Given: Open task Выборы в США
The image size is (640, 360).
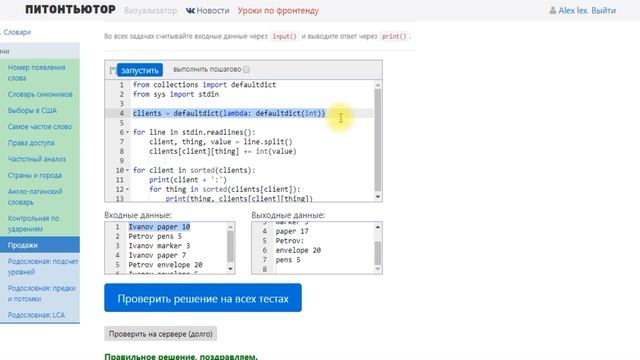Looking at the screenshot, I should click(x=32, y=111).
